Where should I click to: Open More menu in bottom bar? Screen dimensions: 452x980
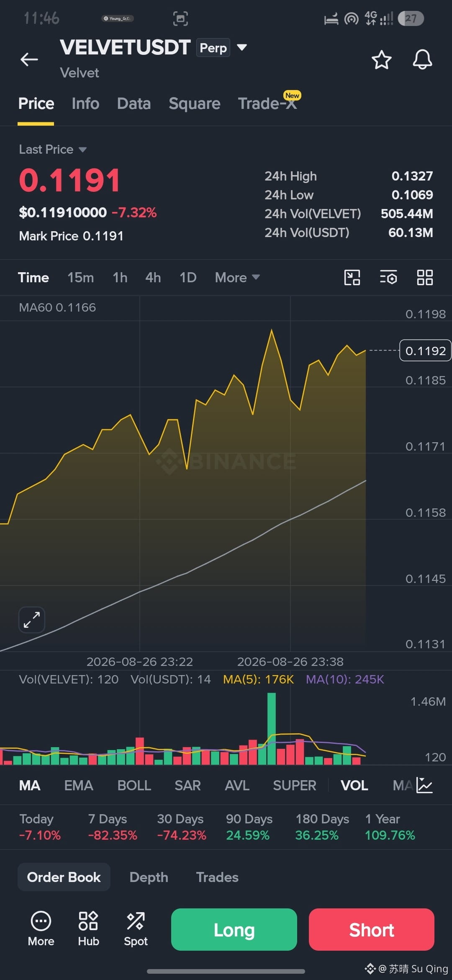tap(41, 929)
